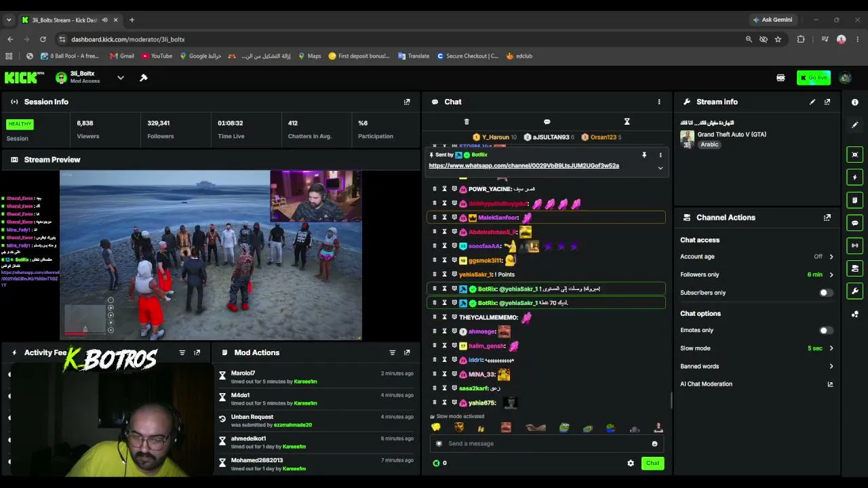Open the Gmail bookmark
Image resolution: width=868 pixels, height=488 pixels.
[122, 56]
